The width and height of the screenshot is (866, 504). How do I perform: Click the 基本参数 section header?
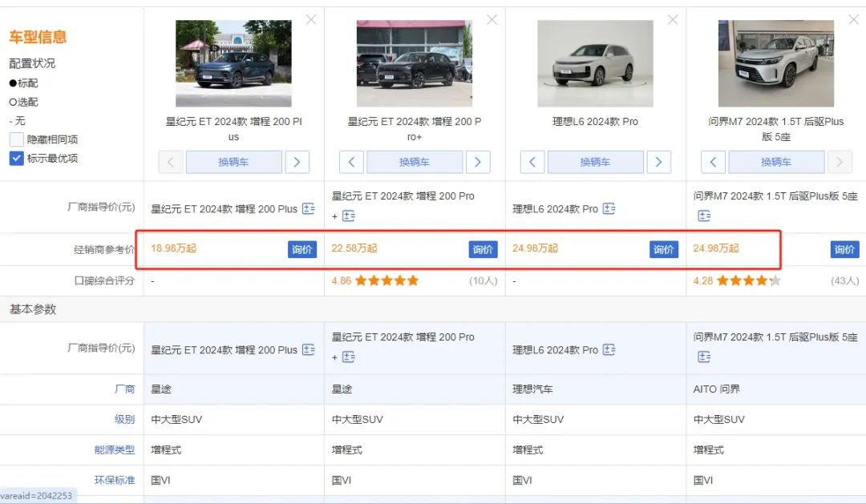(33, 309)
